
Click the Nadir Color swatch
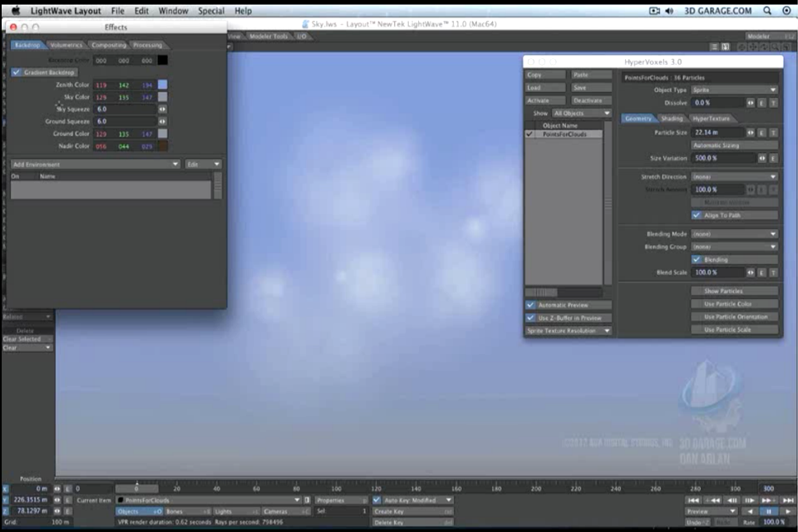click(162, 146)
